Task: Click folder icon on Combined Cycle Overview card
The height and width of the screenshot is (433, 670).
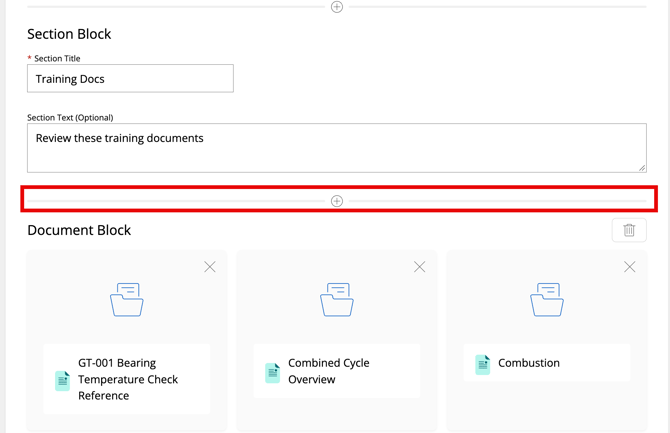Action: (337, 300)
